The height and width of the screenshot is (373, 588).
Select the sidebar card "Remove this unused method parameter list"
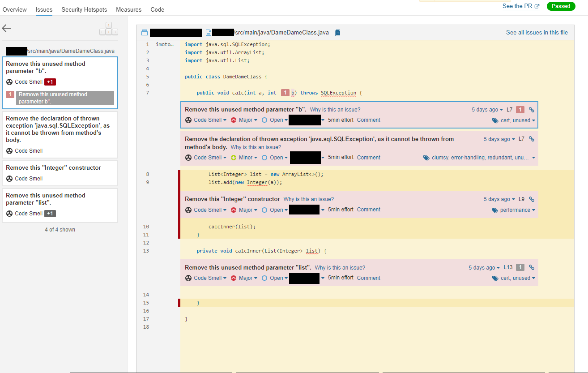(60, 205)
